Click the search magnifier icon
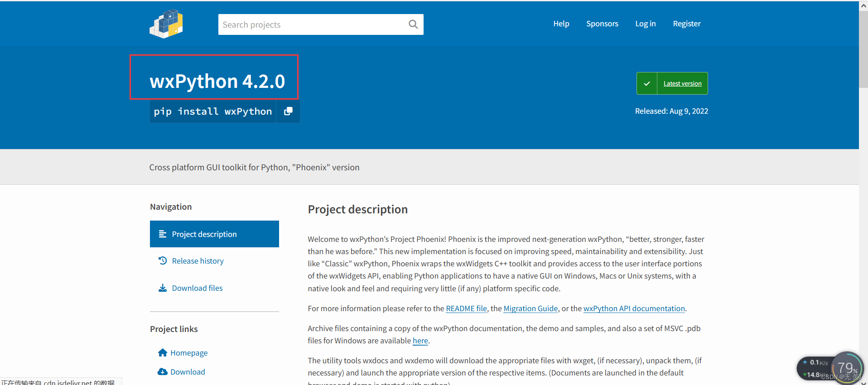868x385 pixels. 413,24
